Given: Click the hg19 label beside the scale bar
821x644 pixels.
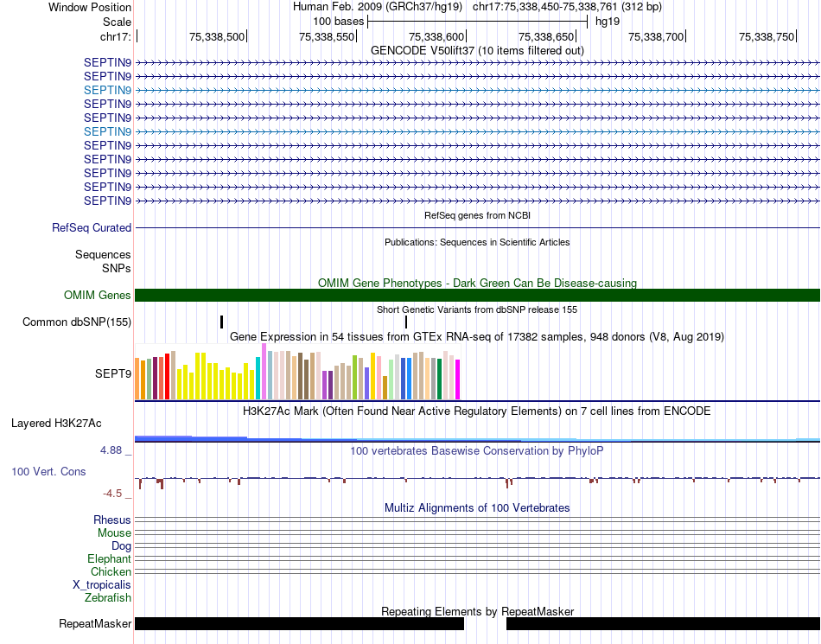Looking at the screenshot, I should (608, 22).
